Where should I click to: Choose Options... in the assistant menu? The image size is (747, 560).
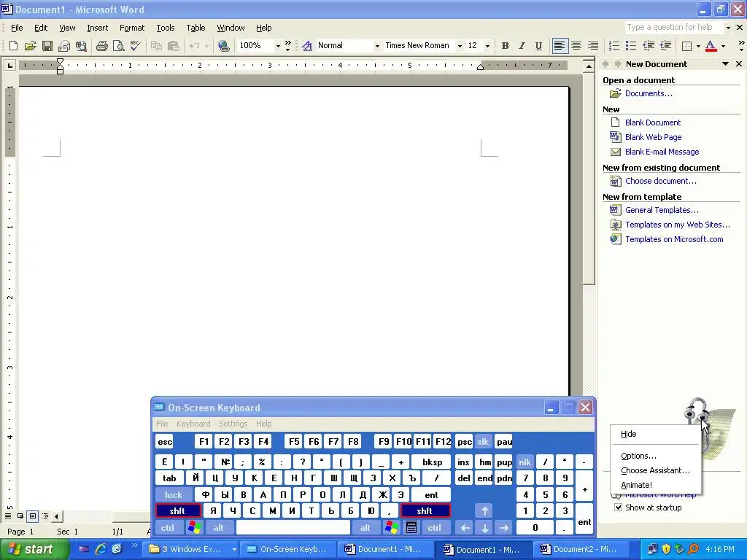pos(655,456)
